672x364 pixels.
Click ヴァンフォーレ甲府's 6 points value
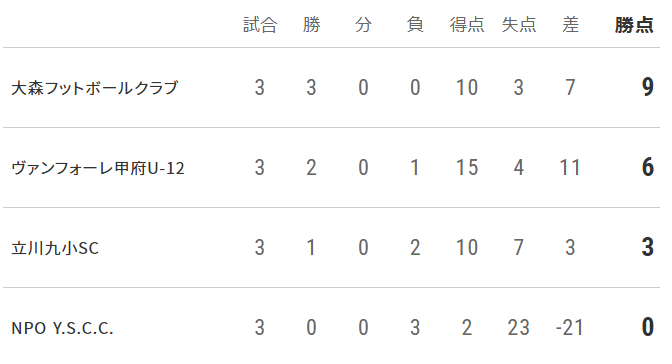coord(648,168)
